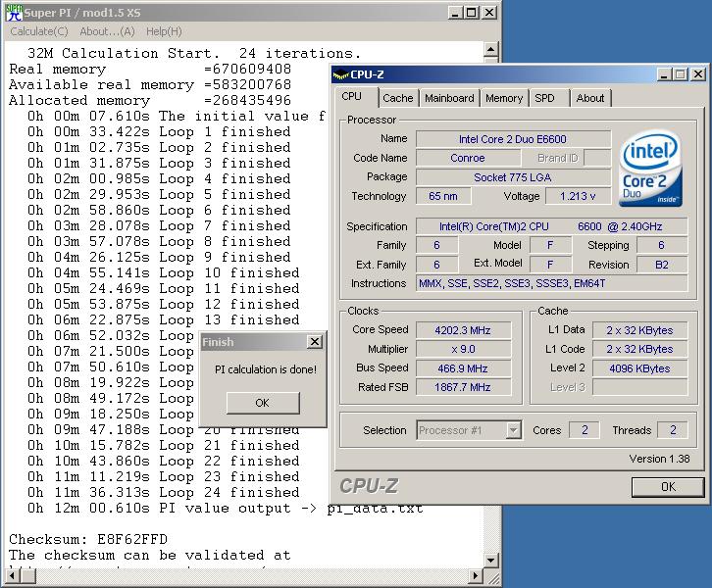Click the Loop 1 finished line

159,131
